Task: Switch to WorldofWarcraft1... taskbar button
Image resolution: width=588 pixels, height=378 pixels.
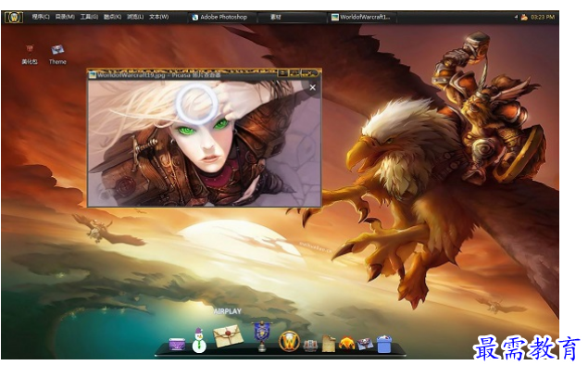Action: 361,18
